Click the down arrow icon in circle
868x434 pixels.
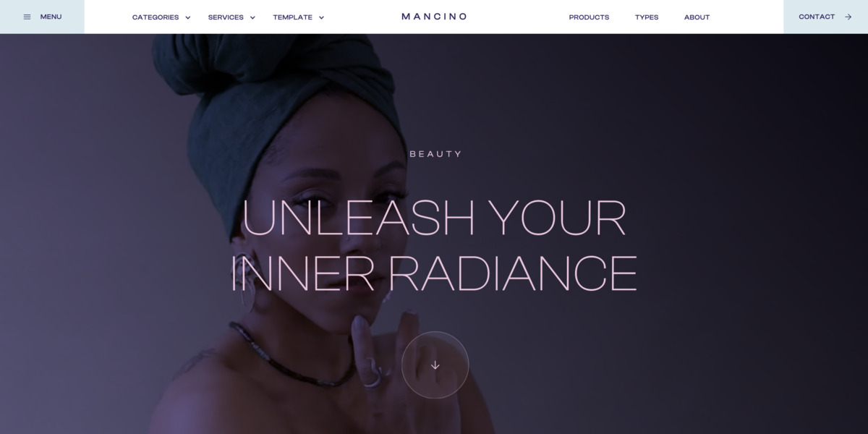click(435, 365)
